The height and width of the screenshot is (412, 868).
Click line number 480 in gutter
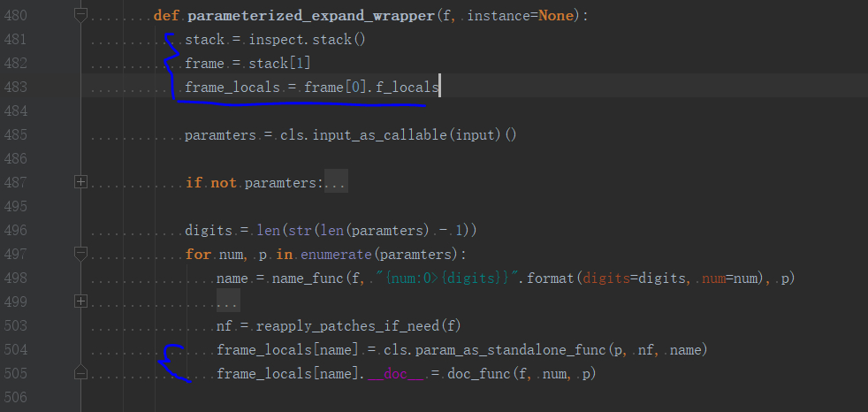point(16,16)
